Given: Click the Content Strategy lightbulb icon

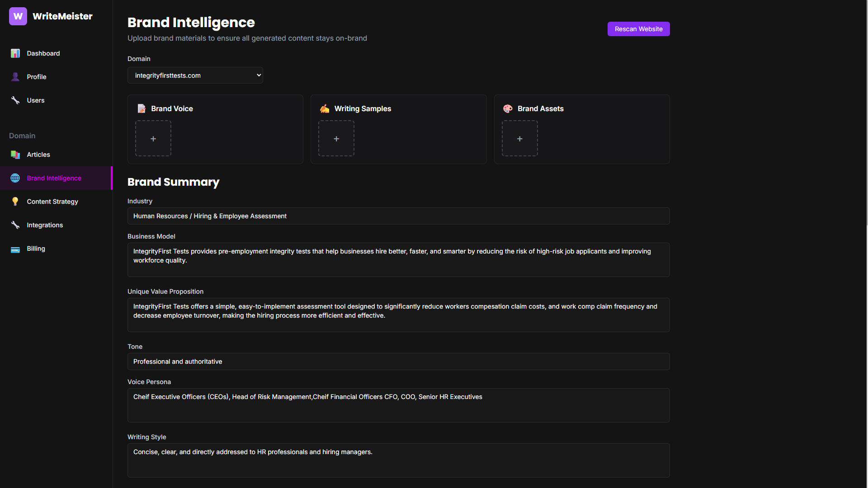Looking at the screenshot, I should pos(15,202).
